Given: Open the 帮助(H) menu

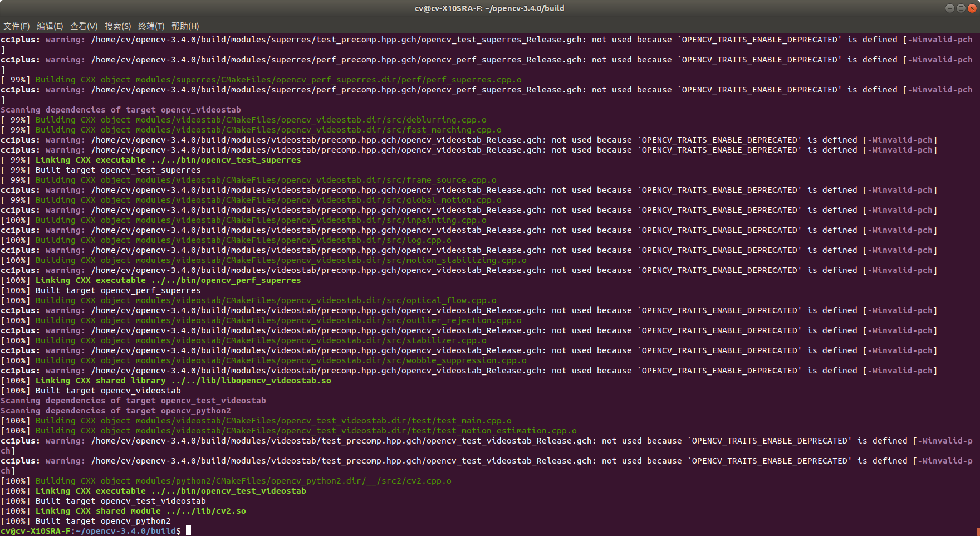Looking at the screenshot, I should coord(185,26).
